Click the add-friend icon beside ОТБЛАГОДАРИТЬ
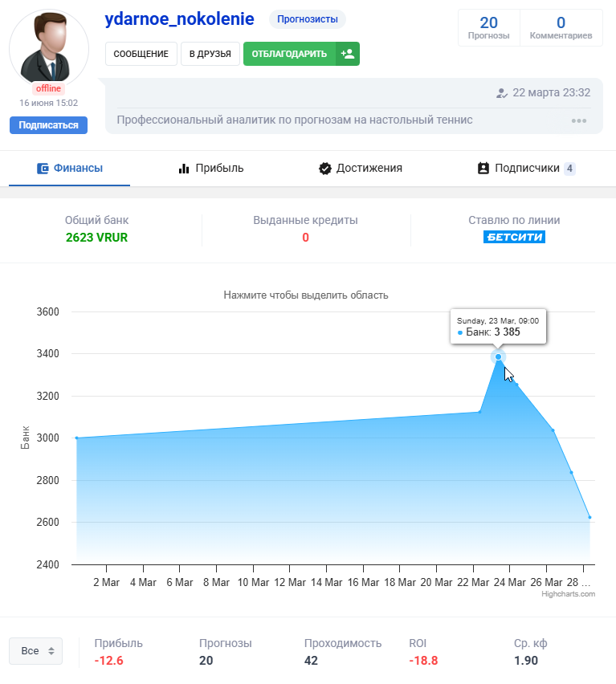Screen dimensions: 616x684 point(348,54)
